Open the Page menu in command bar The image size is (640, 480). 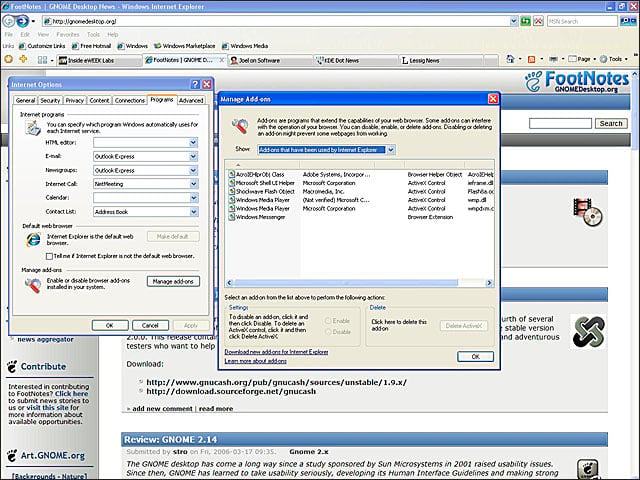582,59
